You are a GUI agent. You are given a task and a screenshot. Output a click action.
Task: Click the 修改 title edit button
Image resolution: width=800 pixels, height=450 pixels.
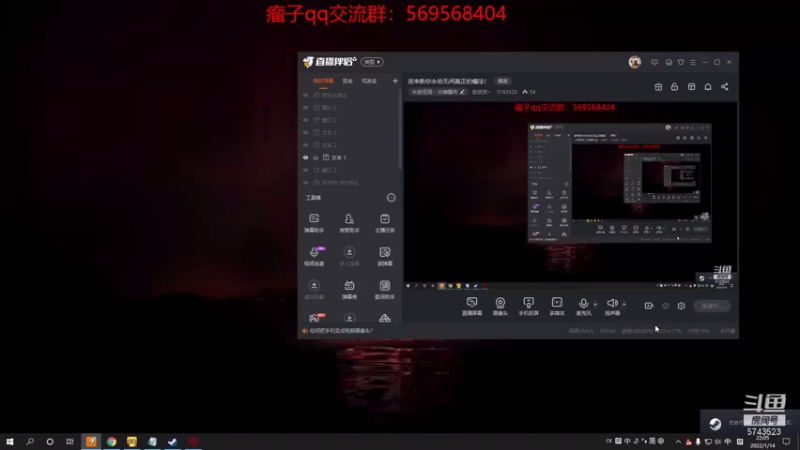(x=503, y=81)
